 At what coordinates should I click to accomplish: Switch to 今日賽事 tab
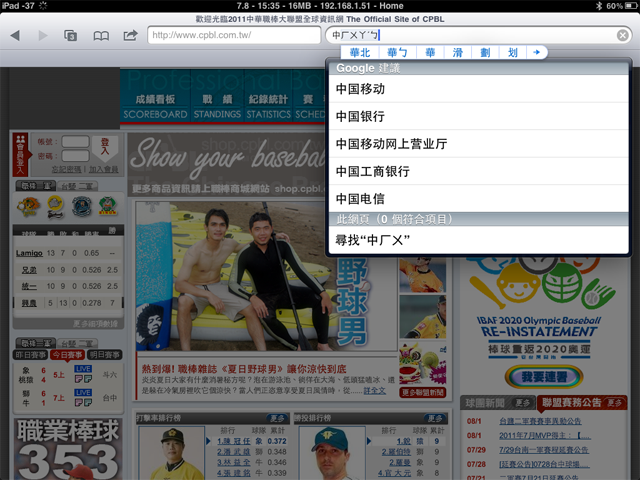pyautogui.click(x=68, y=355)
